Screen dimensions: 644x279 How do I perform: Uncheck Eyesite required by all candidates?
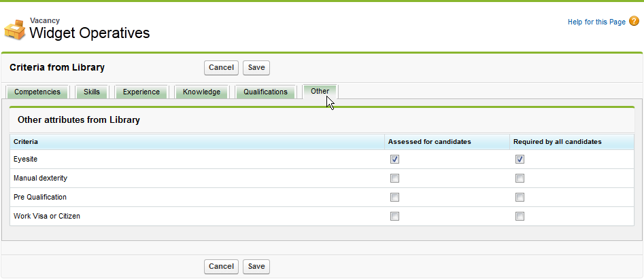click(520, 160)
